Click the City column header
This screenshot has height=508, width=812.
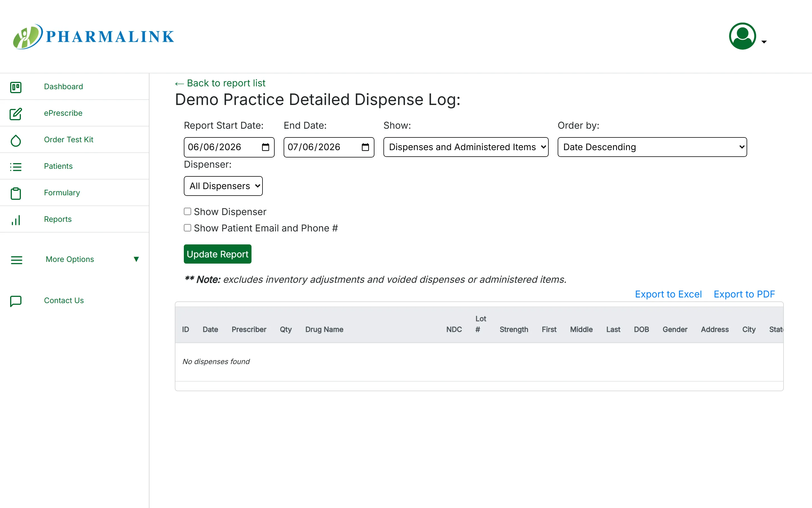pos(749,330)
